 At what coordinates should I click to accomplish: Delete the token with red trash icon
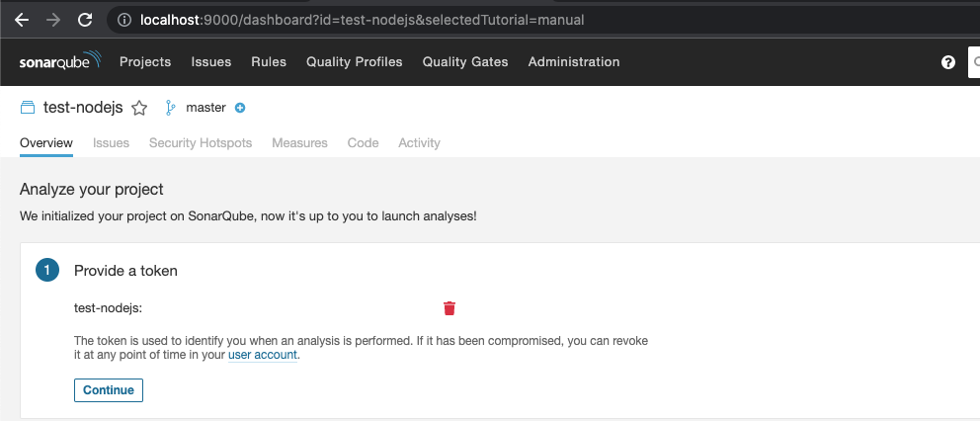click(x=449, y=307)
